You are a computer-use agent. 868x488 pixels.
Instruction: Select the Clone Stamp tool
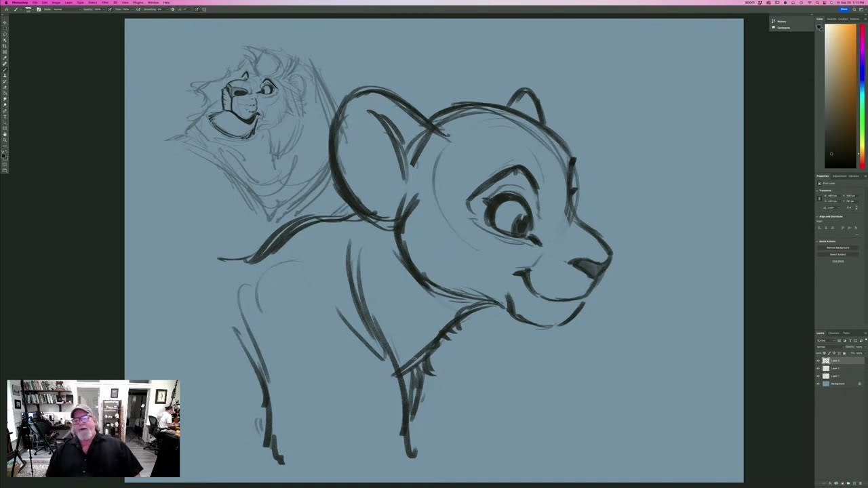5,76
